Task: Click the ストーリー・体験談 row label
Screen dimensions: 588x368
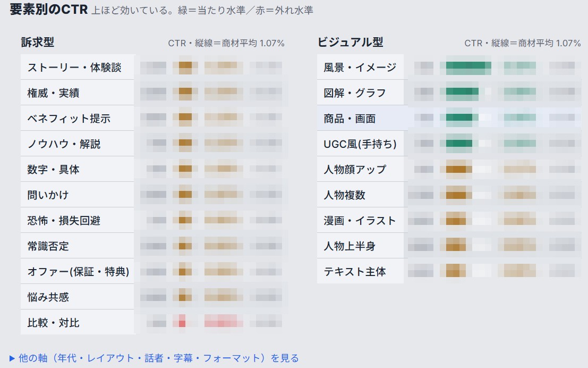Action: [74, 67]
